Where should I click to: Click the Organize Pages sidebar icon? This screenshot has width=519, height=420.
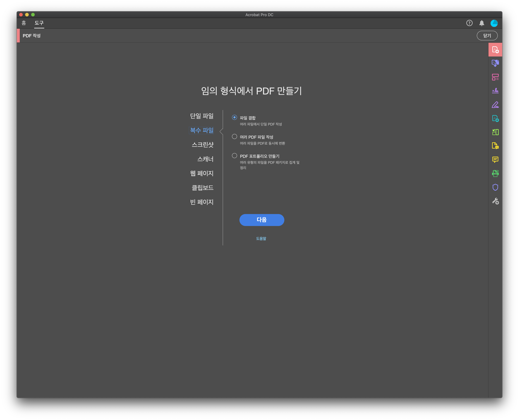[495, 132]
